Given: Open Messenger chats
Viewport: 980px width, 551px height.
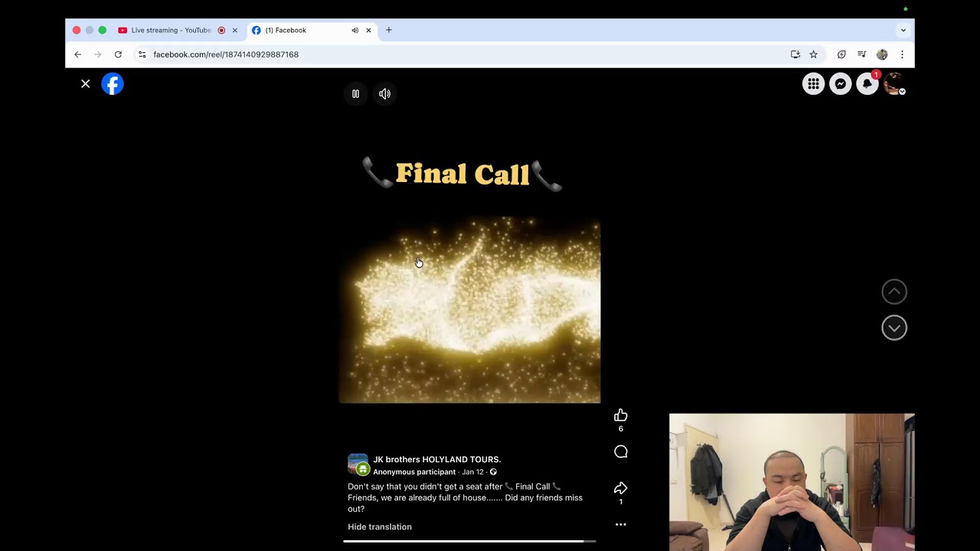Looking at the screenshot, I should (x=840, y=84).
